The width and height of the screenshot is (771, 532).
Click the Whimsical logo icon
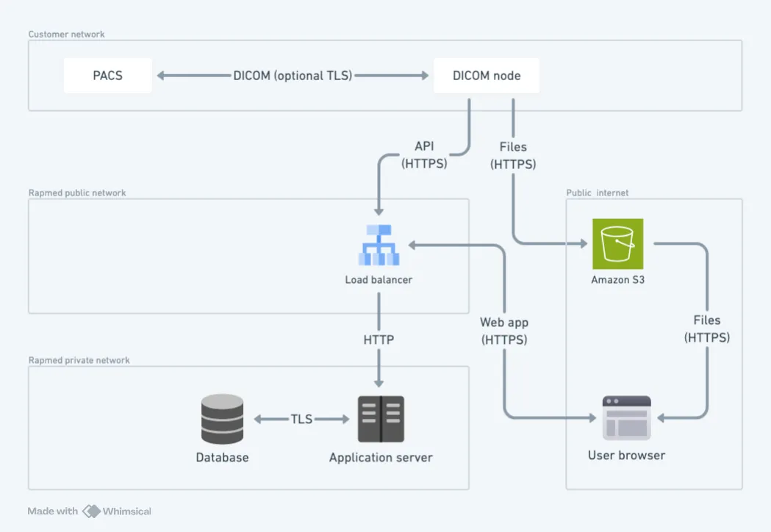click(x=91, y=511)
